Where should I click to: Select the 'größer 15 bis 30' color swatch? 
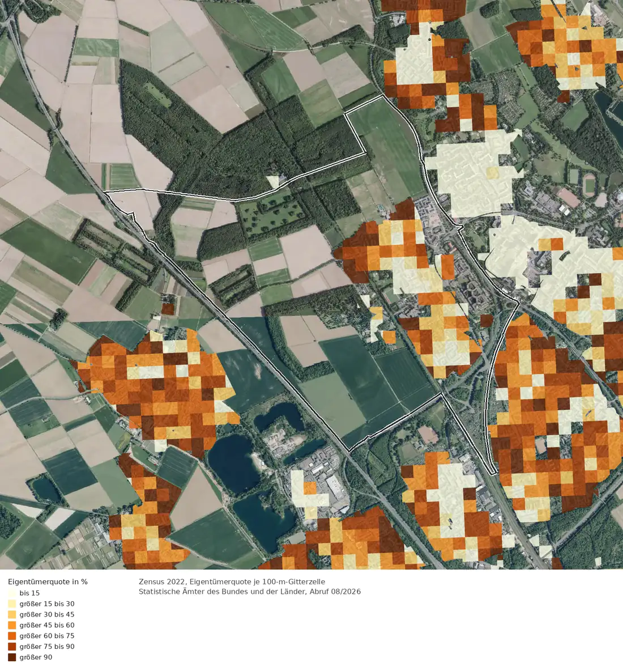(x=12, y=604)
